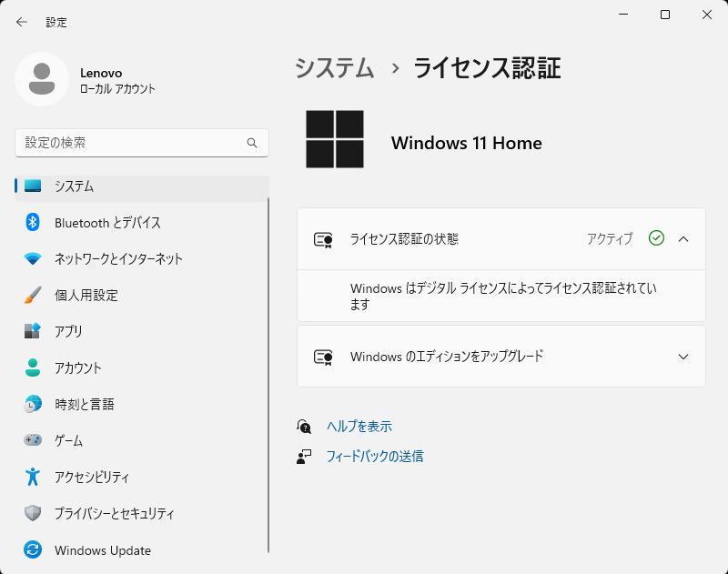Image resolution: width=728 pixels, height=574 pixels.
Task: Open Bluetooth とデバイス settings
Action: click(x=142, y=222)
